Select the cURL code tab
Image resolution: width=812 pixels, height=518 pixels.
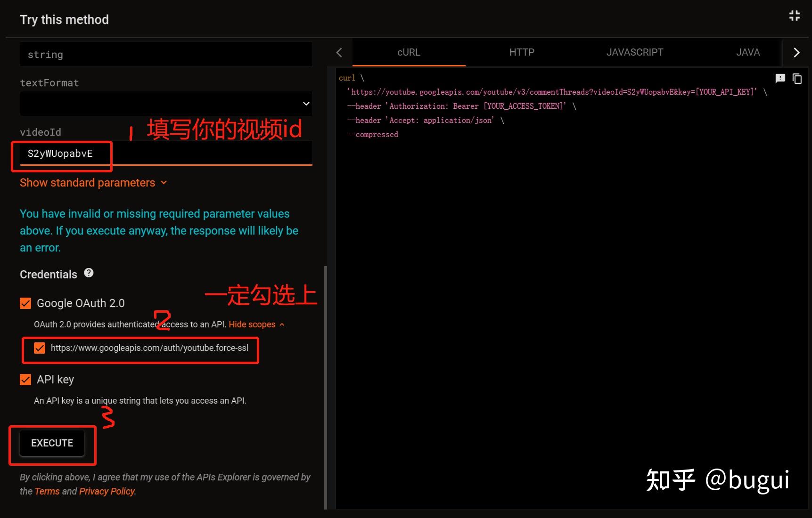409,52
